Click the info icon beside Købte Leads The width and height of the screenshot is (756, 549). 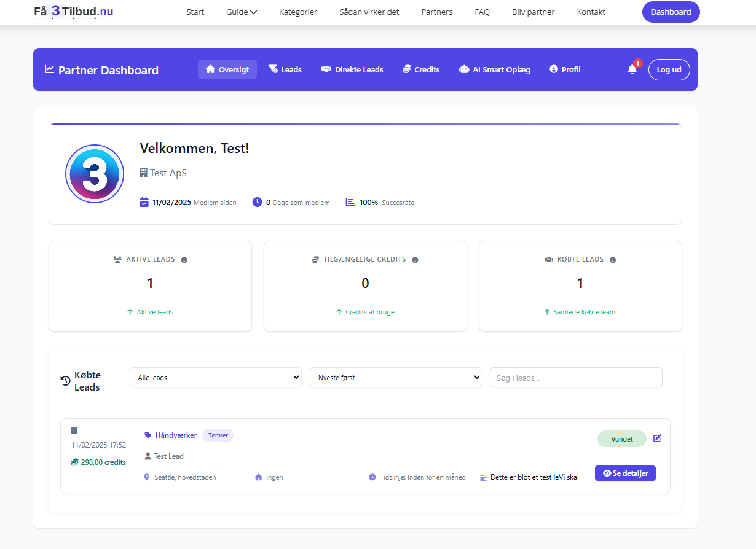[x=613, y=260]
